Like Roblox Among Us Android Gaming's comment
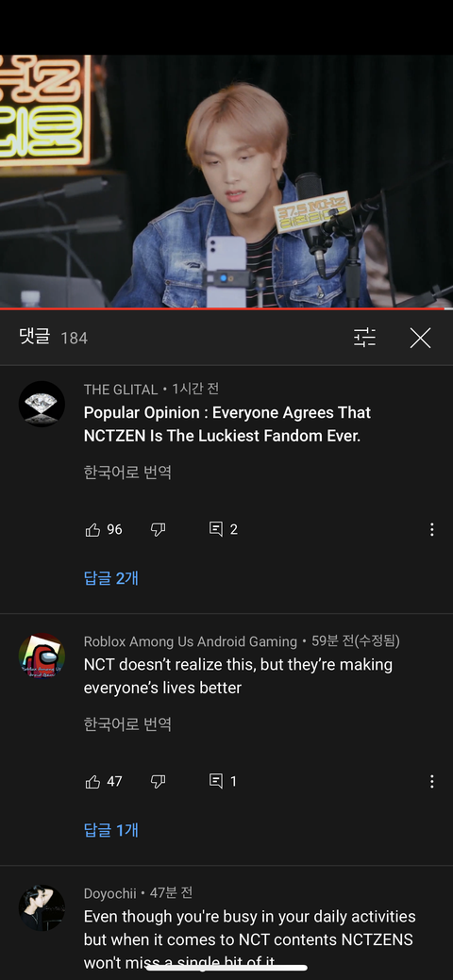This screenshot has height=980, width=453. pyautogui.click(x=92, y=781)
